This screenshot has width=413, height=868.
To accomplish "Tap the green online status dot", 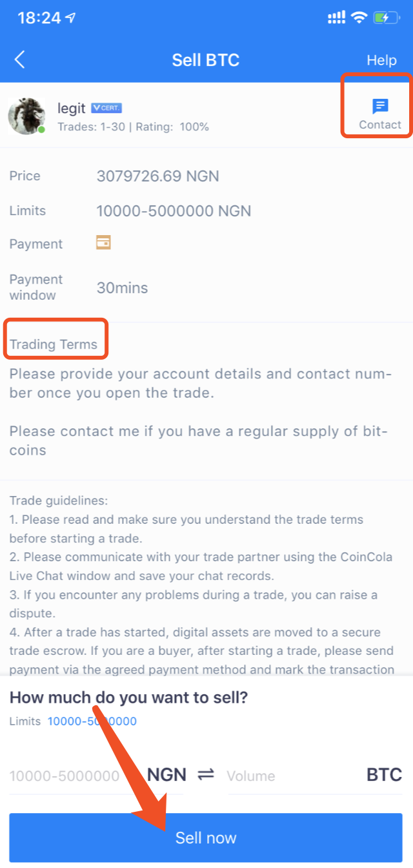I will pyautogui.click(x=41, y=130).
